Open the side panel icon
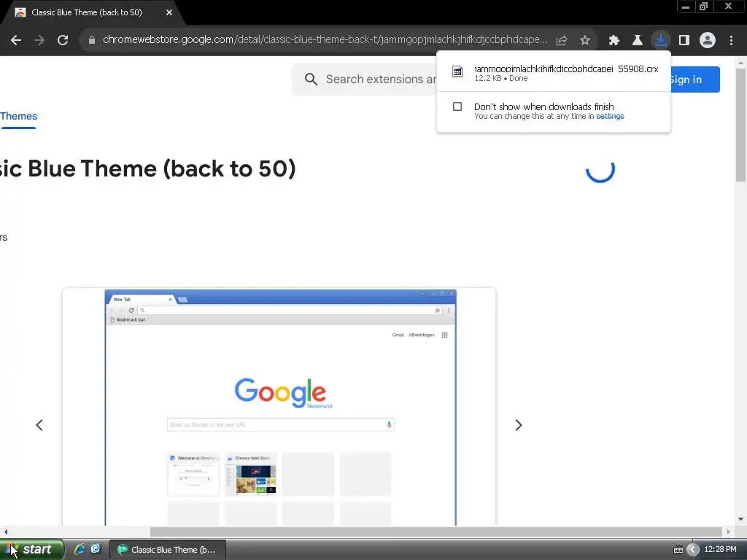Image resolution: width=747 pixels, height=560 pixels. point(684,40)
